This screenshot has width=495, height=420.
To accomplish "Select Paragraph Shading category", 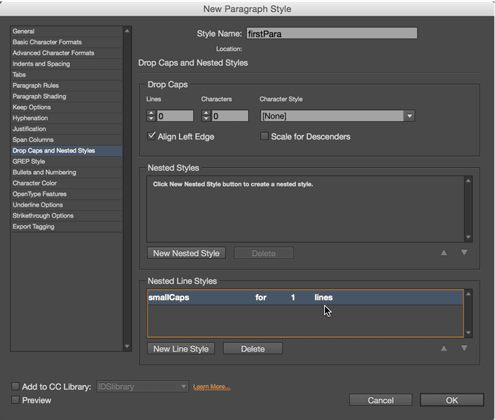I will (67, 96).
